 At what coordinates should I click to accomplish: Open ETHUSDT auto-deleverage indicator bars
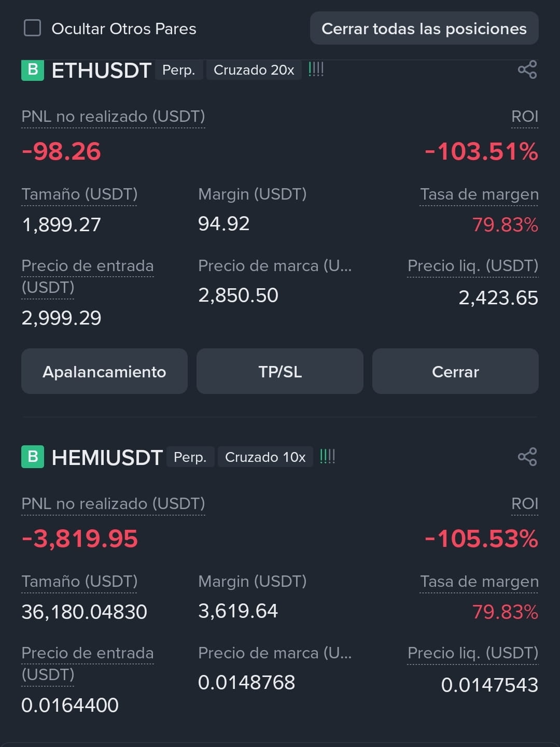tap(316, 69)
